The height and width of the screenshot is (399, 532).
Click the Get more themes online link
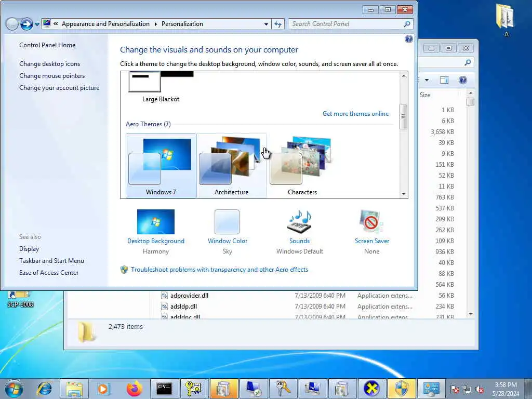(x=355, y=114)
